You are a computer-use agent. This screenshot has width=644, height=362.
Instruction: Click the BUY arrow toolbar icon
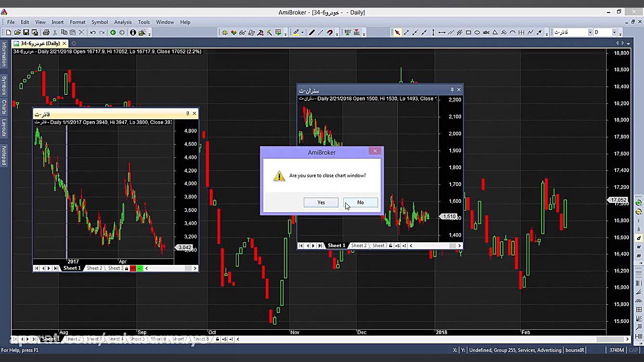click(x=348, y=33)
